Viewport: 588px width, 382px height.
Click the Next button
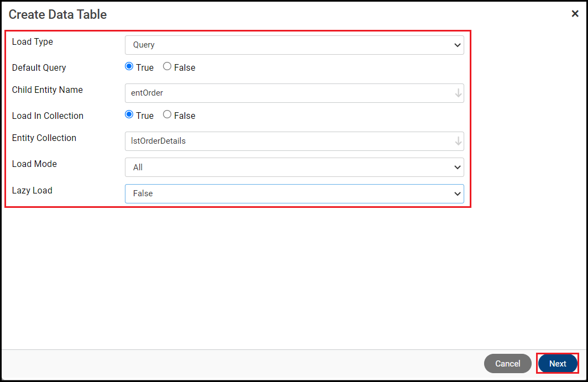coord(558,364)
